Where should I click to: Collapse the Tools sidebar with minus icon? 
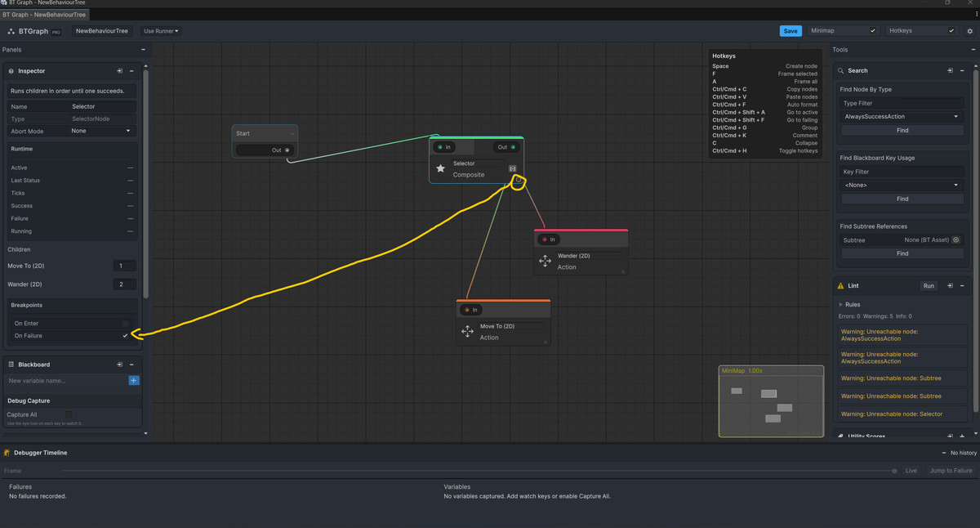(x=972, y=50)
